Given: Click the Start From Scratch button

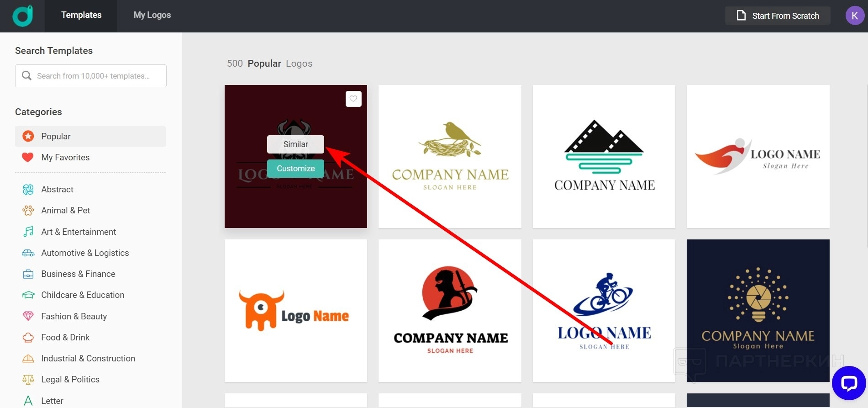Looking at the screenshot, I should 778,16.
